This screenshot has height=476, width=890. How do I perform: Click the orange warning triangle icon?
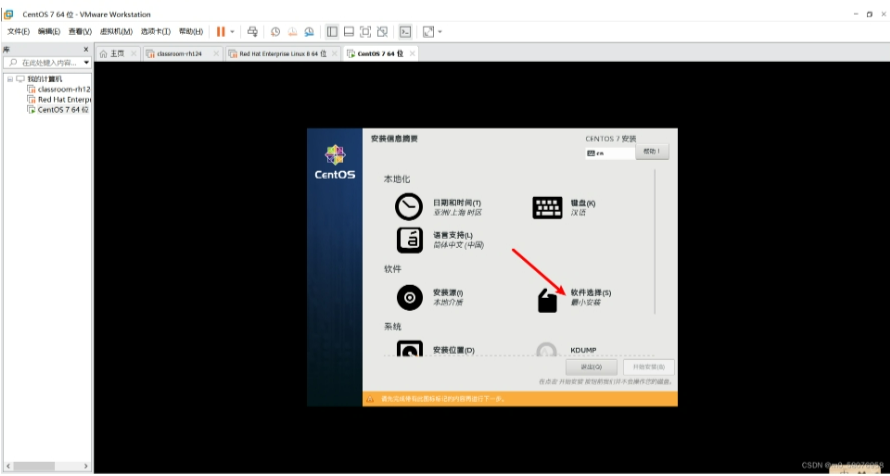(x=370, y=399)
